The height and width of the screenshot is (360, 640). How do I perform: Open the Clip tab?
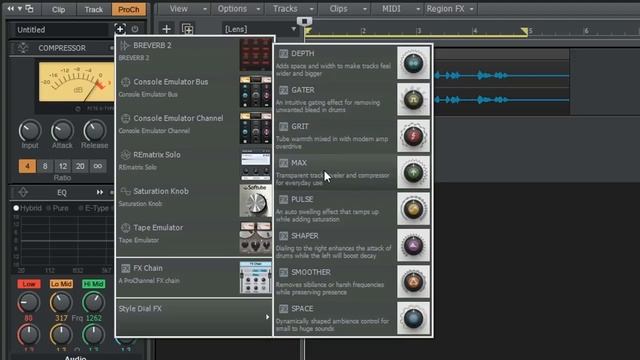click(58, 9)
